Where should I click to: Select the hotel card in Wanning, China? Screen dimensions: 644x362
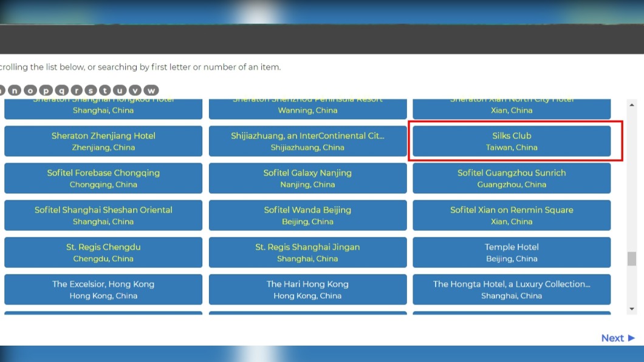coord(307,109)
